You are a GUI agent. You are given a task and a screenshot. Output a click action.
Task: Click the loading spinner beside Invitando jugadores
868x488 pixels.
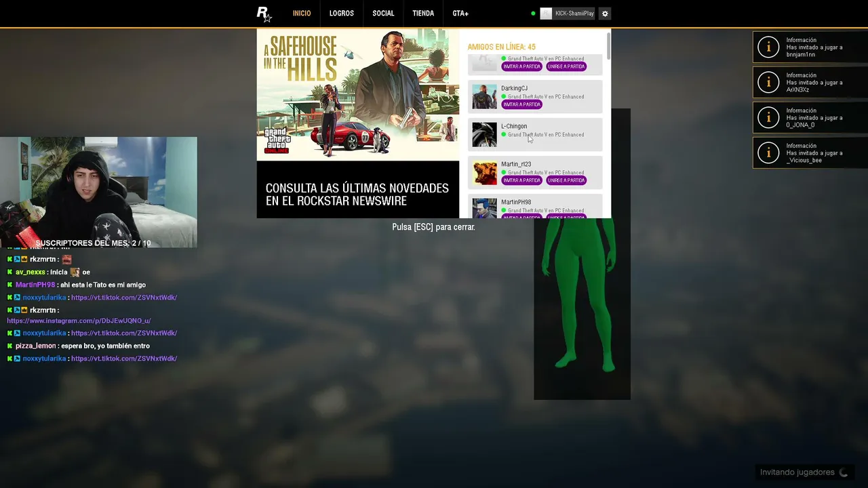[844, 472]
